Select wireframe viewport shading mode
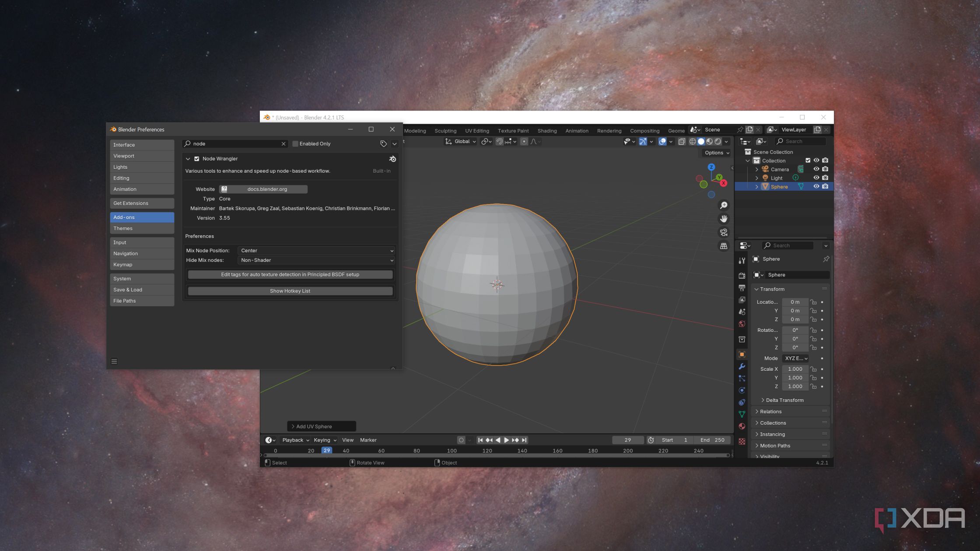This screenshot has width=980, height=551. pyautogui.click(x=693, y=142)
